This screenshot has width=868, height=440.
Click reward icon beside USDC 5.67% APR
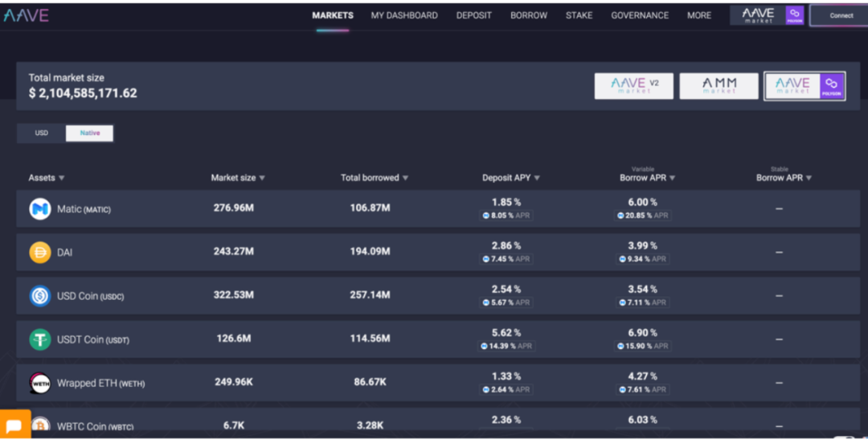(x=486, y=302)
